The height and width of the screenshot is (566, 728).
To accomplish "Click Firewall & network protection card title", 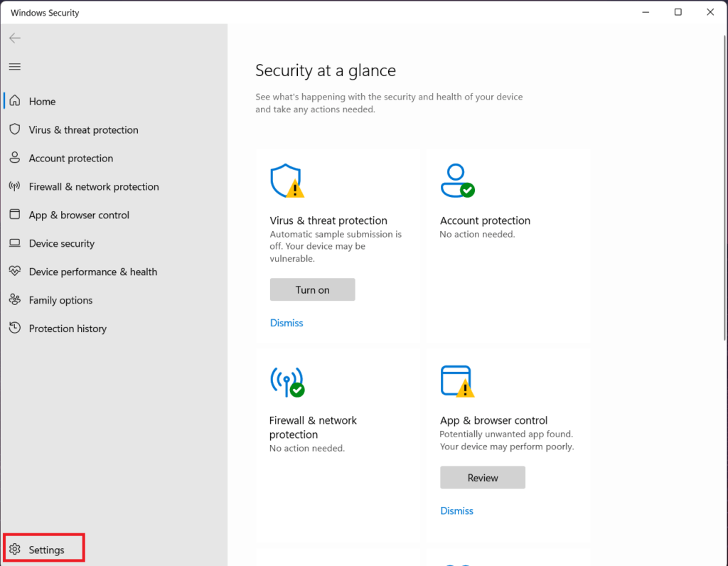I will [x=313, y=427].
